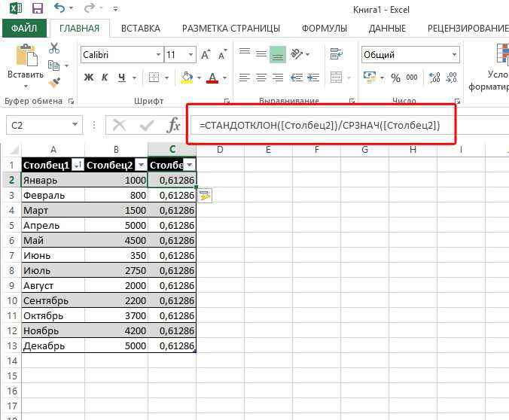Click the Save icon in quick access toolbar
Screen dimensions: 509x420
pos(38,8)
